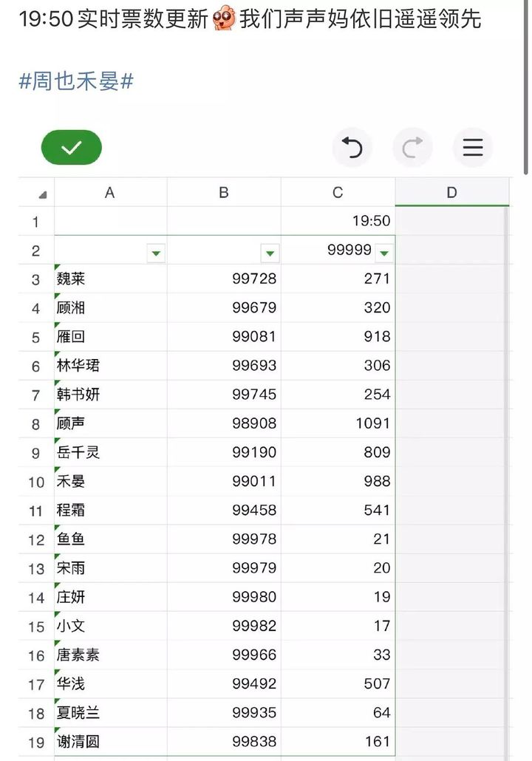Select the cell named 岳千灵
The height and width of the screenshot is (761, 532).
point(111,452)
